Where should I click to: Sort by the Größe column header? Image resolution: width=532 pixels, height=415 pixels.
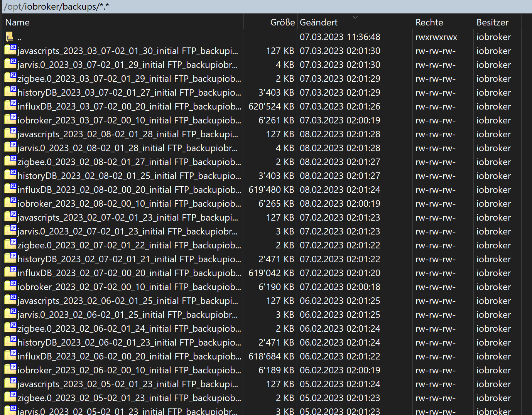(270, 22)
